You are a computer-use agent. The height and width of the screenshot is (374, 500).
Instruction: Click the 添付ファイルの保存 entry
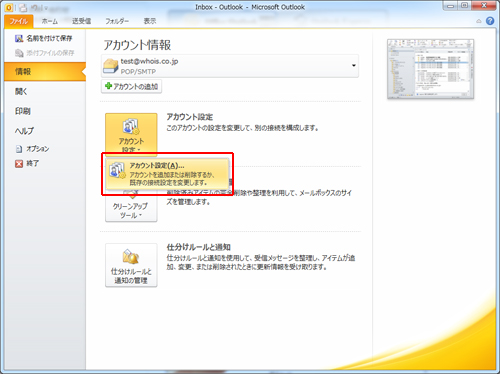tap(45, 53)
